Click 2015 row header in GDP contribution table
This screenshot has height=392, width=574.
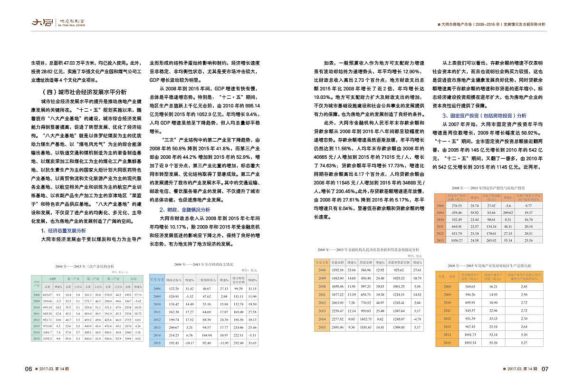[447, 343]
